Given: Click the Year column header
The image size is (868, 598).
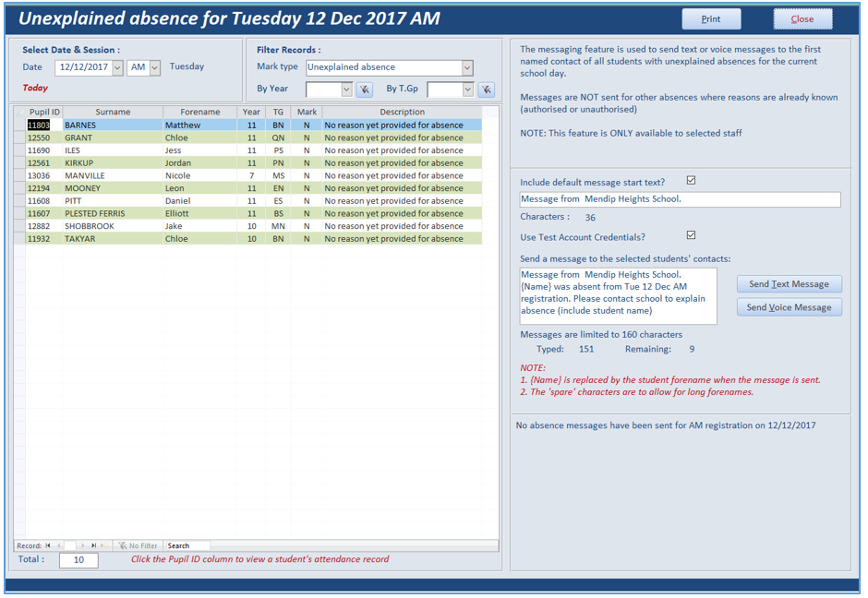Looking at the screenshot, I should [251, 112].
